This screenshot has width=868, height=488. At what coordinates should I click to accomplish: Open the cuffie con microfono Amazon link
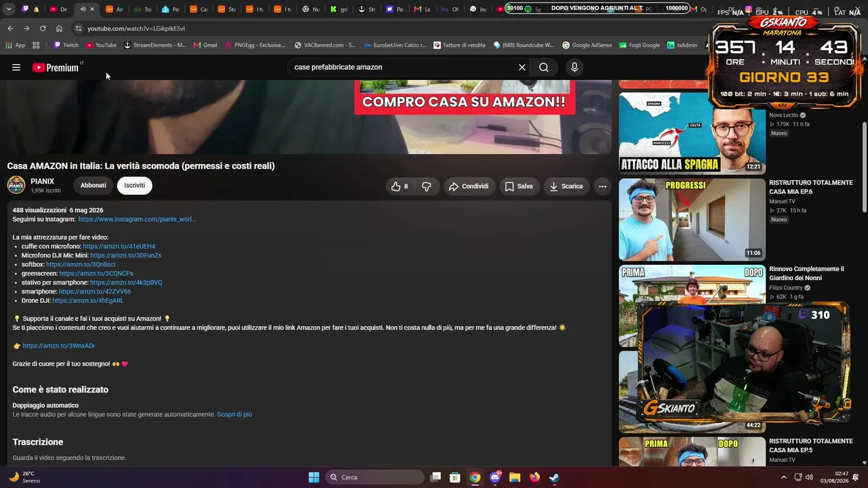click(119, 247)
